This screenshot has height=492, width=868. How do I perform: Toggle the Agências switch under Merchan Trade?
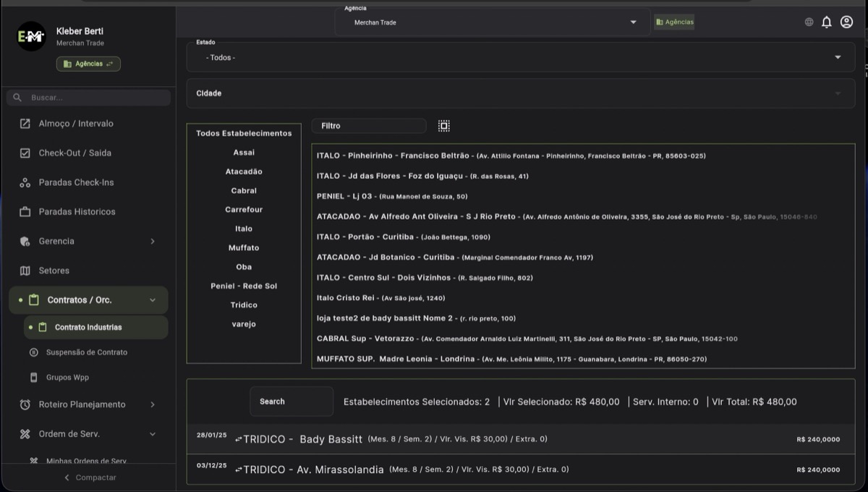(x=88, y=64)
